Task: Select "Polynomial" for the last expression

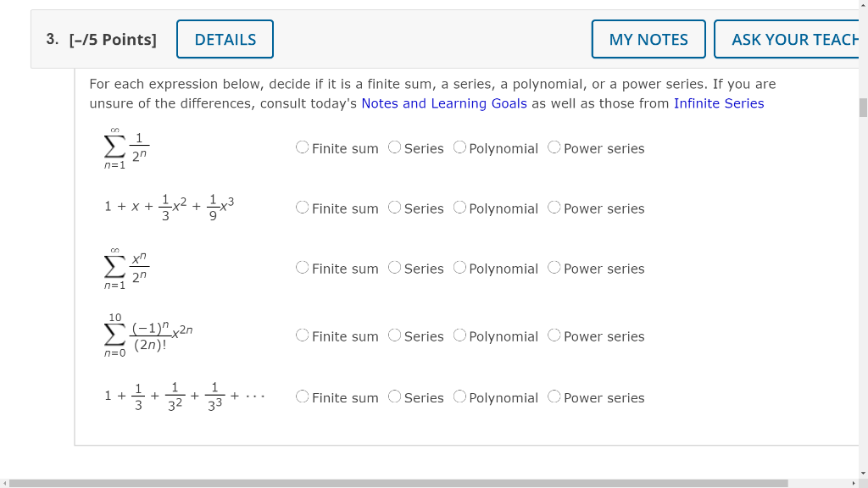Action: click(459, 396)
